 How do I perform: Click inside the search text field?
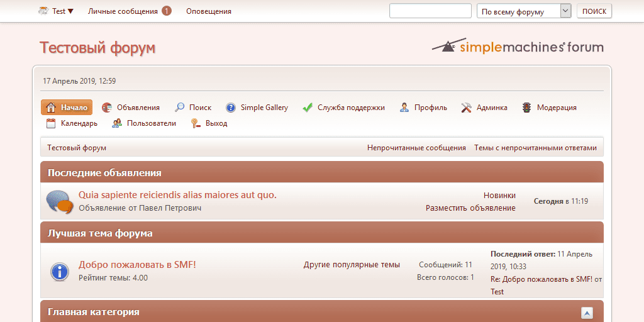tap(430, 11)
